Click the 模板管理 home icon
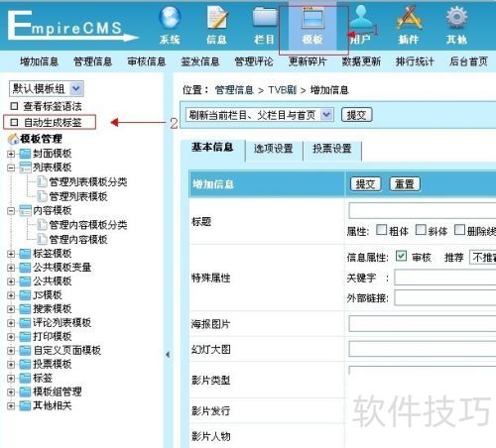Viewport: 496px width, 448px height. [13, 139]
